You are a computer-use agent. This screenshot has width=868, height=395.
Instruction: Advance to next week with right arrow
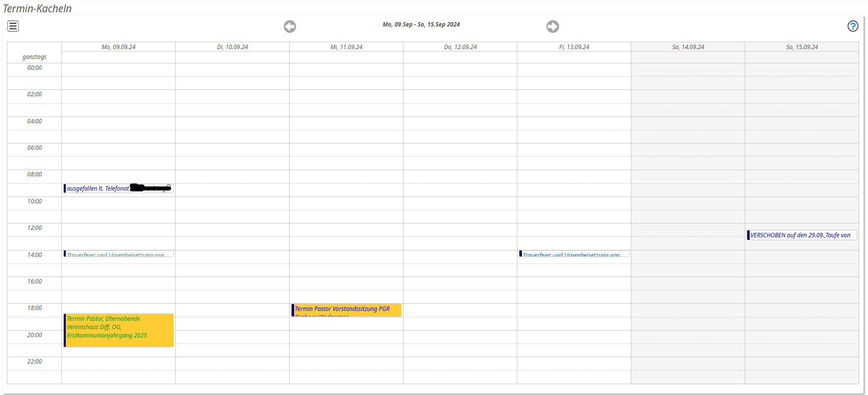pyautogui.click(x=553, y=27)
